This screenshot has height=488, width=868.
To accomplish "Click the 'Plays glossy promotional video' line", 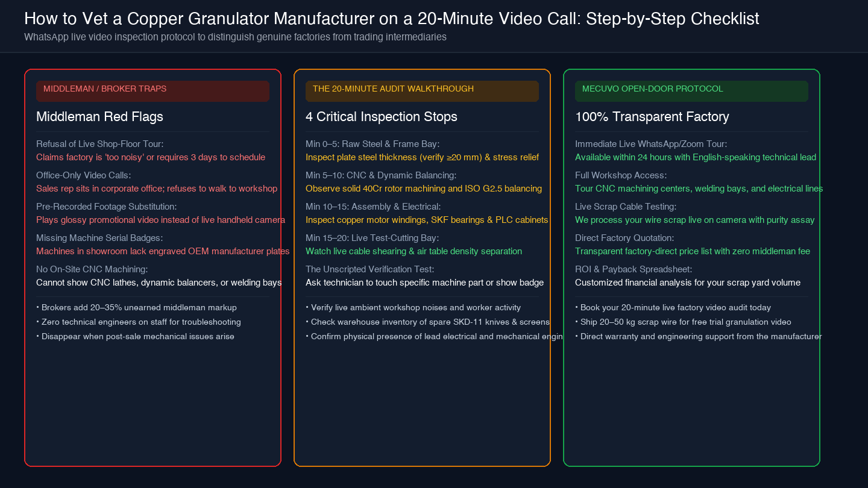I will click(160, 220).
